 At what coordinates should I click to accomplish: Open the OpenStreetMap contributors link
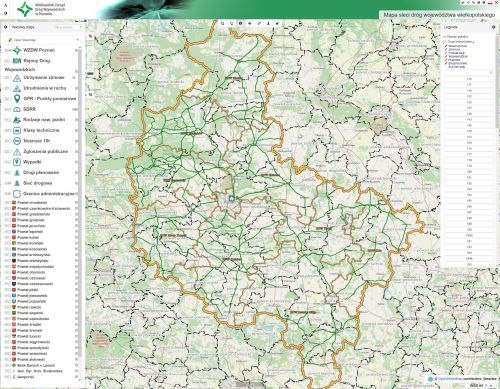tap(449, 379)
